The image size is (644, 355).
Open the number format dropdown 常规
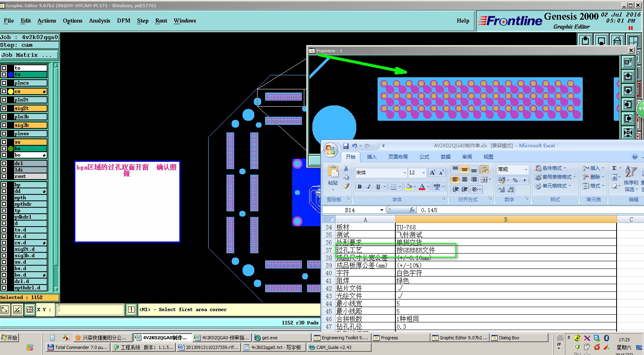[526, 169]
